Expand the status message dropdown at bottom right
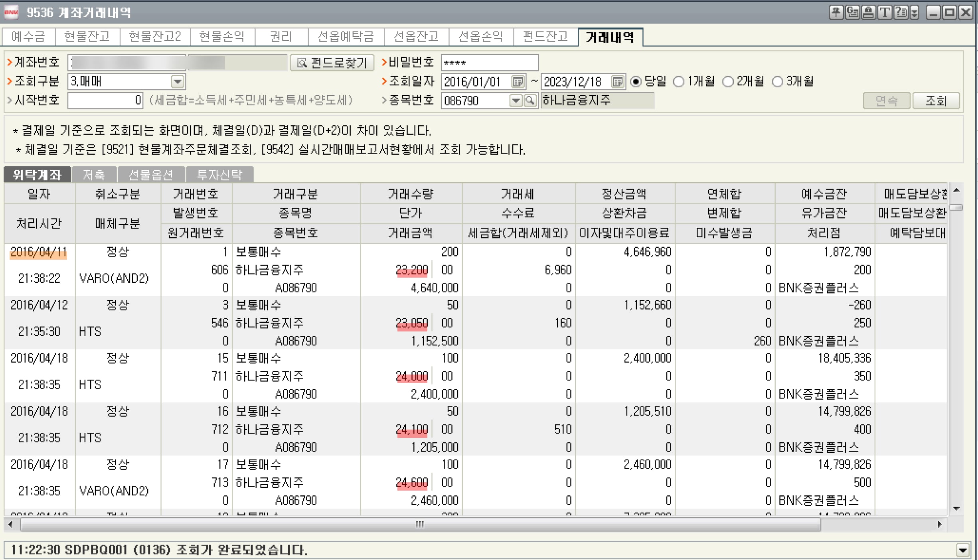 962,550
